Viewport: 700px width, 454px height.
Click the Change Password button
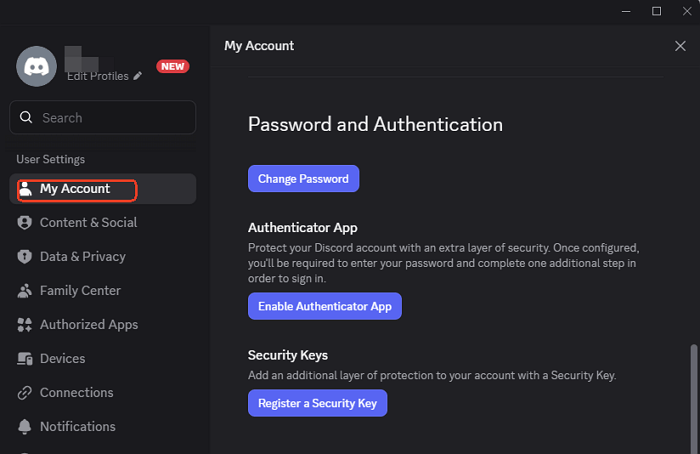tap(304, 179)
